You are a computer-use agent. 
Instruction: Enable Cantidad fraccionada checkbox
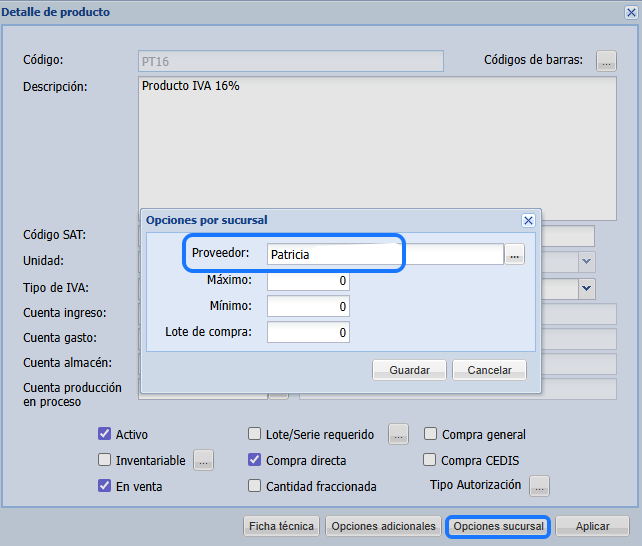tap(255, 487)
